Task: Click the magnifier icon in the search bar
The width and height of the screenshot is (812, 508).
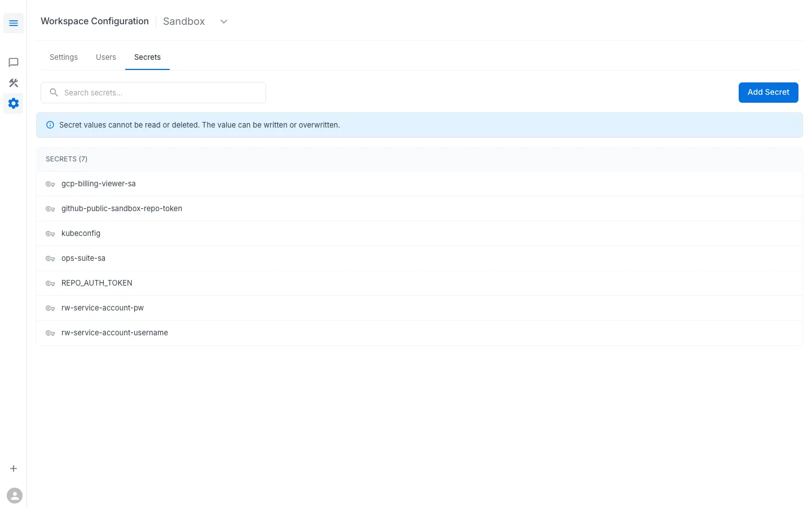Action: click(54, 92)
